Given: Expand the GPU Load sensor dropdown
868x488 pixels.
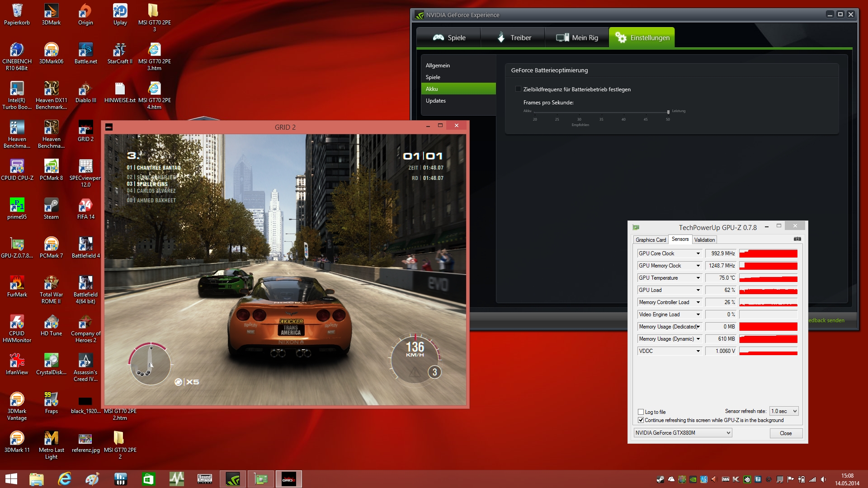Looking at the screenshot, I should tap(698, 290).
